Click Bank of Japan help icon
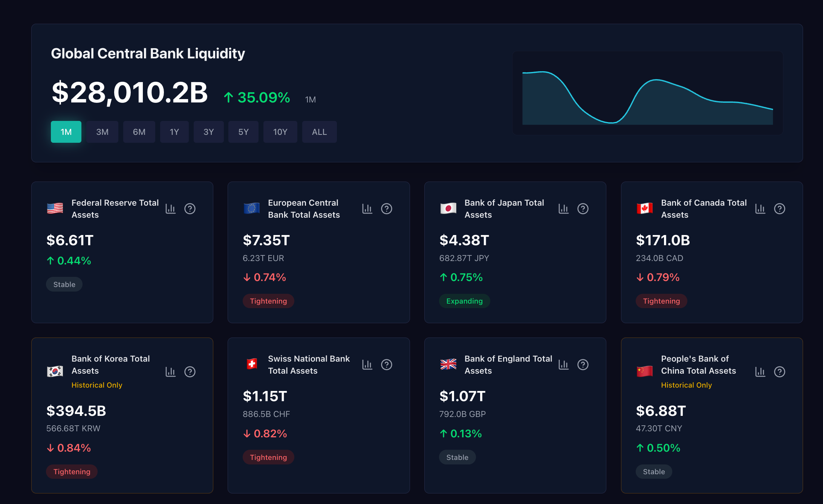Screen dimensions: 823x504 pyautogui.click(x=583, y=209)
